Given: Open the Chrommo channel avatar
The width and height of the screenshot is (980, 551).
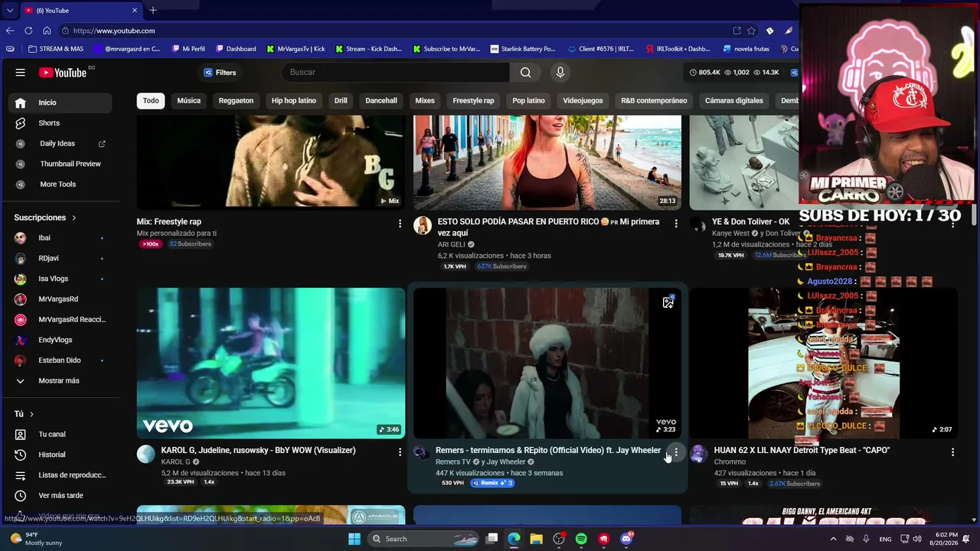Looking at the screenshot, I should tap(698, 454).
